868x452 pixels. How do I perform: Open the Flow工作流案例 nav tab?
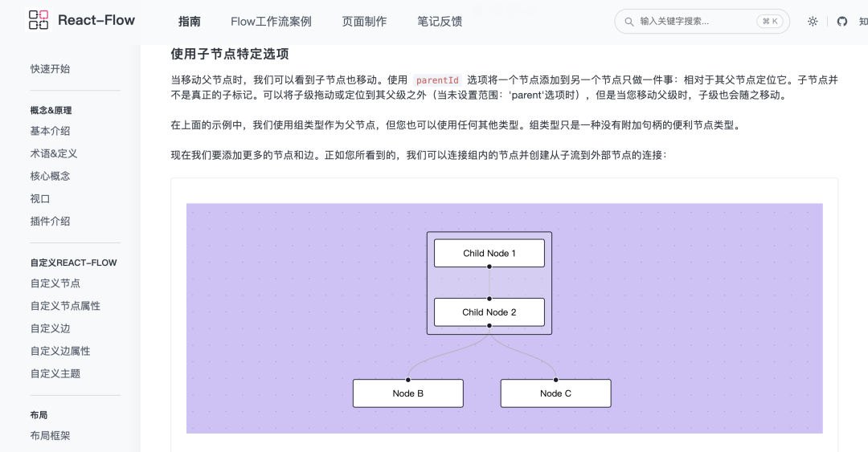pos(272,22)
